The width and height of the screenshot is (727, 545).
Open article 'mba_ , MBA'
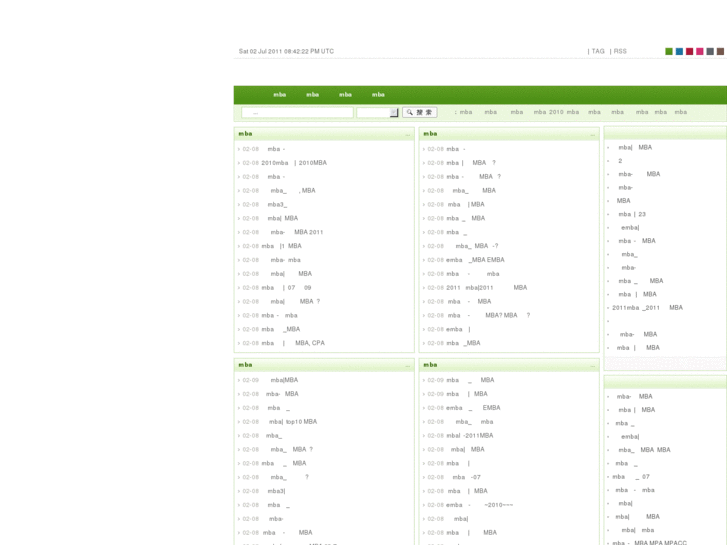pyautogui.click(x=293, y=191)
